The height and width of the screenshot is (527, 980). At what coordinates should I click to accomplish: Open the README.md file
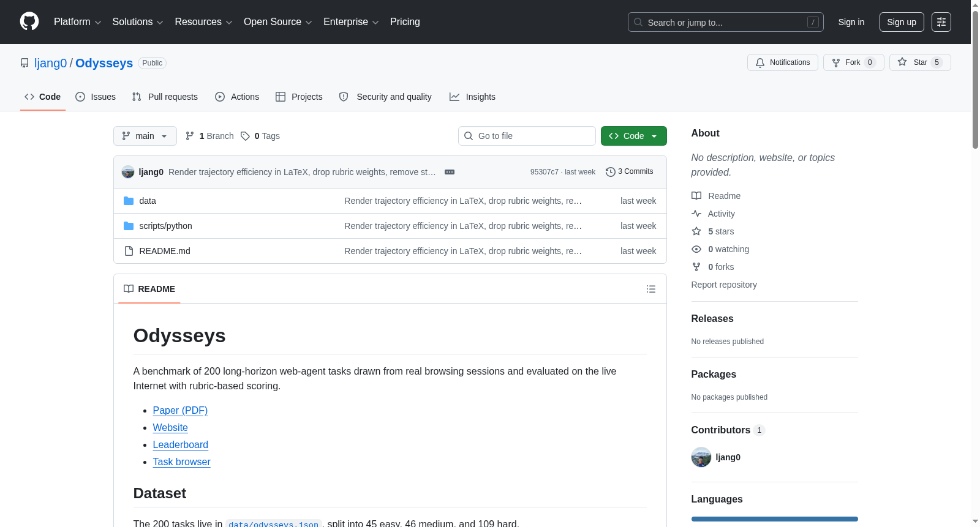(x=165, y=251)
